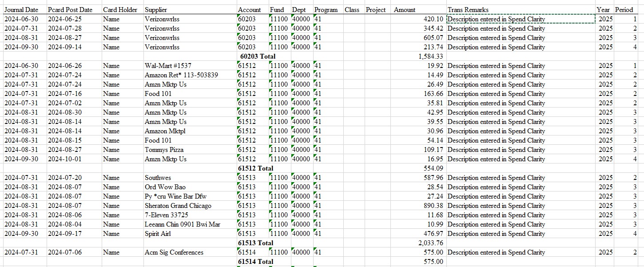The height and width of the screenshot is (267, 644).
Task: Click the 16.95 amount cell
Action: pyautogui.click(x=419, y=159)
